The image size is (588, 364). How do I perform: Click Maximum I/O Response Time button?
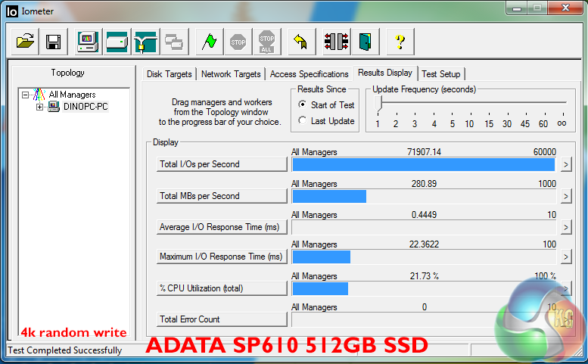click(222, 257)
